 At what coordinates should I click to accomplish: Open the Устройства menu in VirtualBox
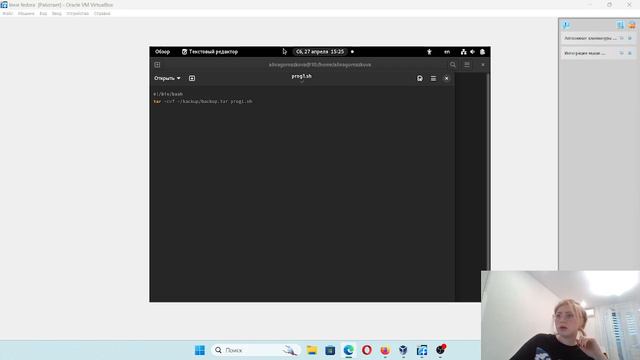tap(78, 13)
